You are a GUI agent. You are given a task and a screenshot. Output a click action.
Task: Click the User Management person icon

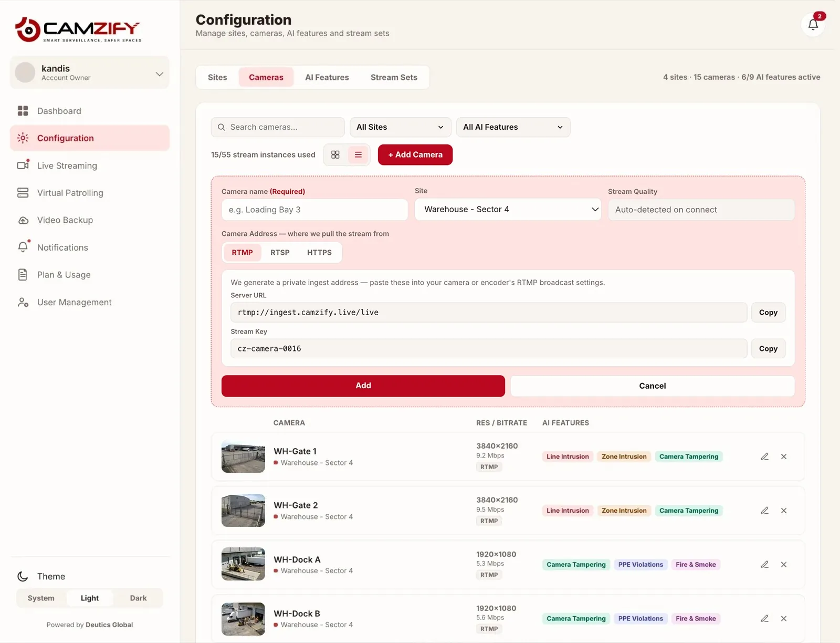pyautogui.click(x=23, y=302)
